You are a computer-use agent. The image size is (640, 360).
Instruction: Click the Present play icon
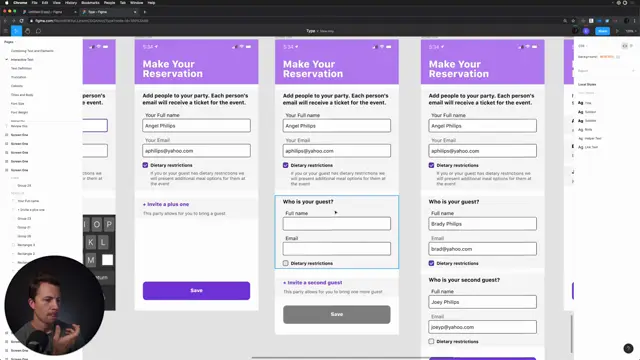(617, 31)
